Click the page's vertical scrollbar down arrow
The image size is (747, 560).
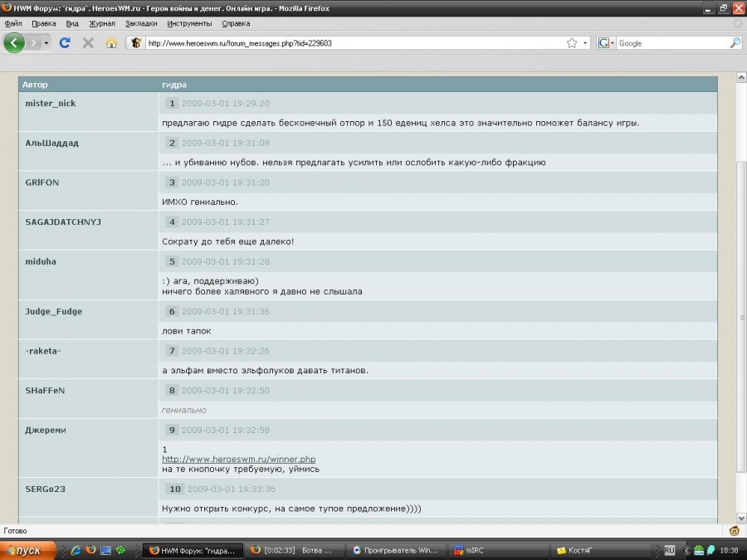[741, 518]
